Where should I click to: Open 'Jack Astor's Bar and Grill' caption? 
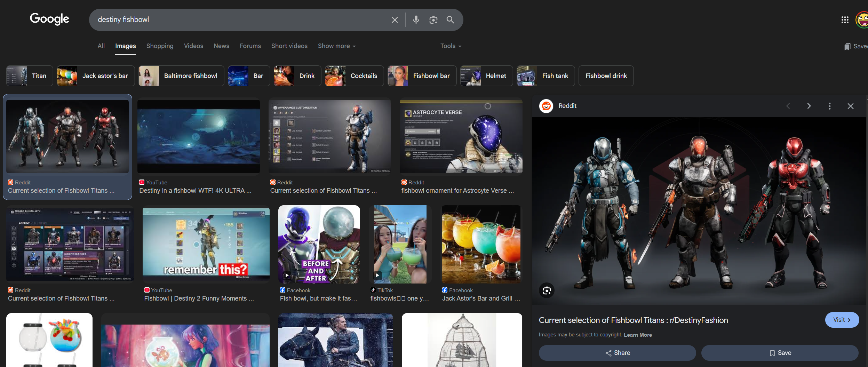(x=481, y=298)
